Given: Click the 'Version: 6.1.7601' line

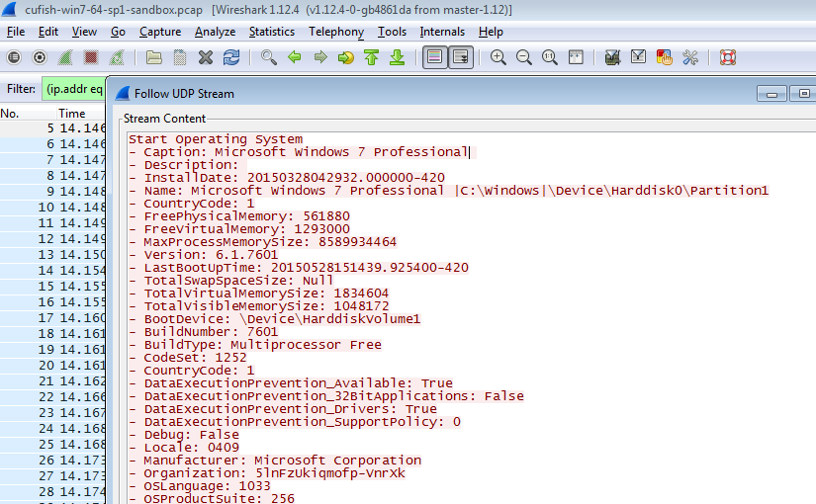Looking at the screenshot, I should click(x=204, y=254).
